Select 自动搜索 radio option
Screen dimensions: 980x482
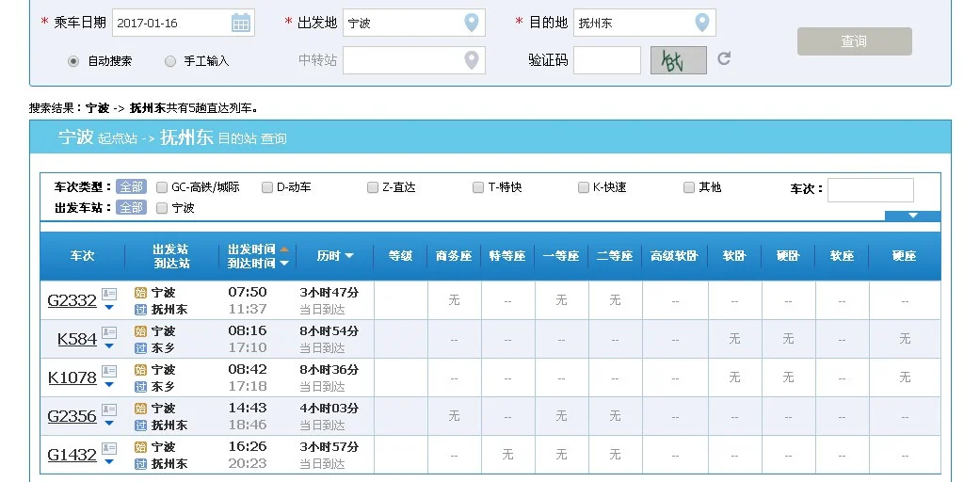(73, 61)
